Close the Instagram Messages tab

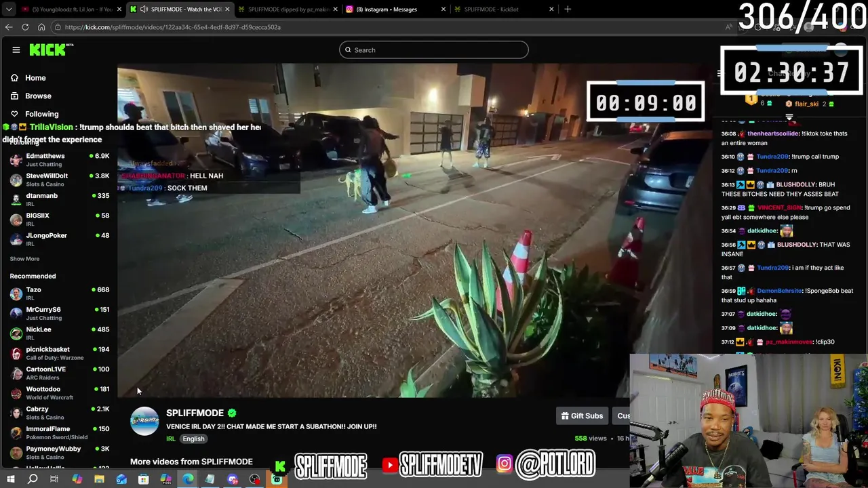(x=443, y=9)
